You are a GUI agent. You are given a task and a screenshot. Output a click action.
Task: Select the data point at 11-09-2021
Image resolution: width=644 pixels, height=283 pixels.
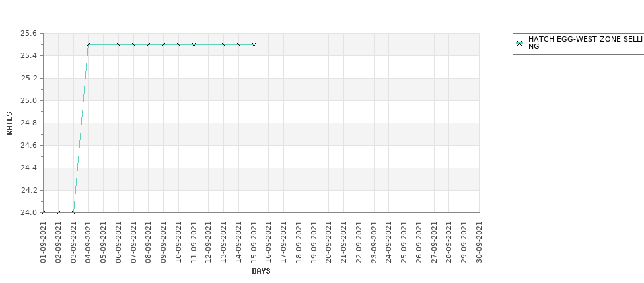194,44
